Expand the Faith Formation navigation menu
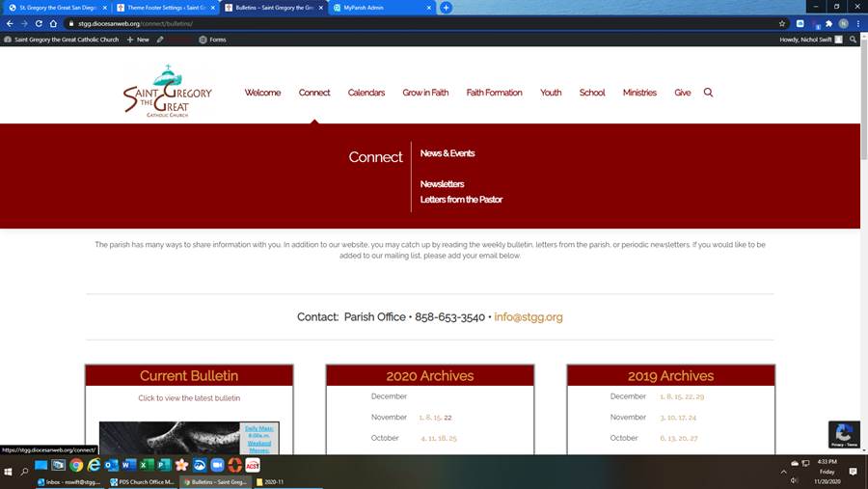868x489 pixels. (494, 93)
